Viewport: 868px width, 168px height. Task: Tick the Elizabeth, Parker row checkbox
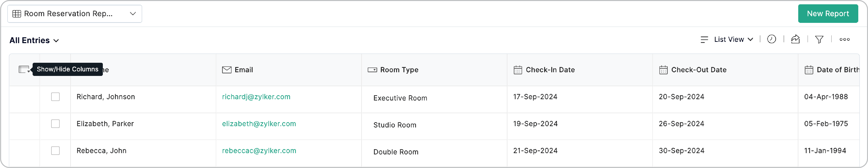55,124
